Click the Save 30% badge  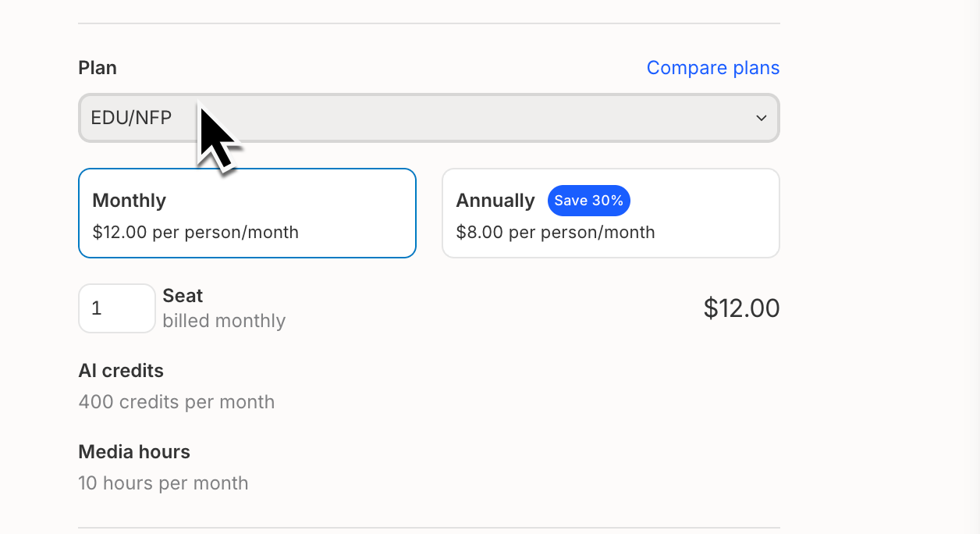[x=588, y=201]
